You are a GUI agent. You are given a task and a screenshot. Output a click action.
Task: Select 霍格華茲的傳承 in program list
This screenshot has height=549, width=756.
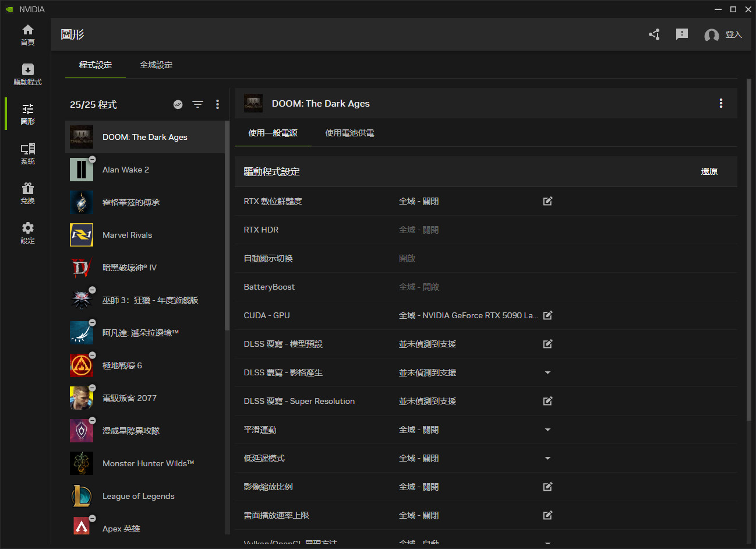144,202
